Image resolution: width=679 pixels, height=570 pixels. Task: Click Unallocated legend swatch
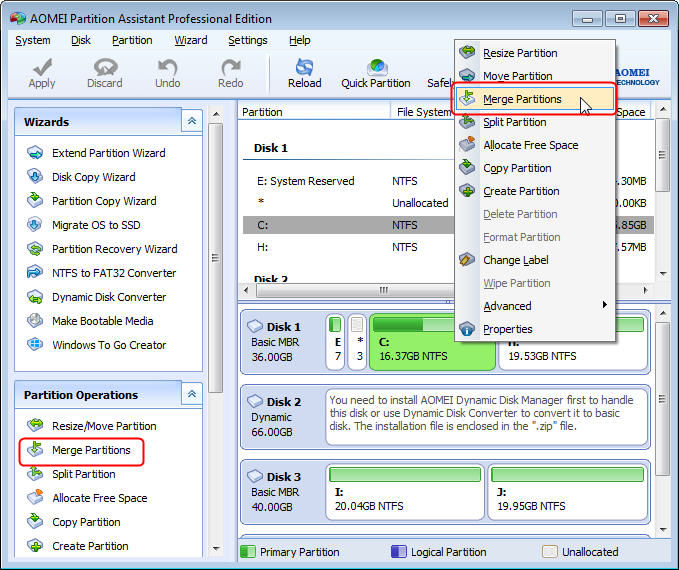[x=550, y=551]
